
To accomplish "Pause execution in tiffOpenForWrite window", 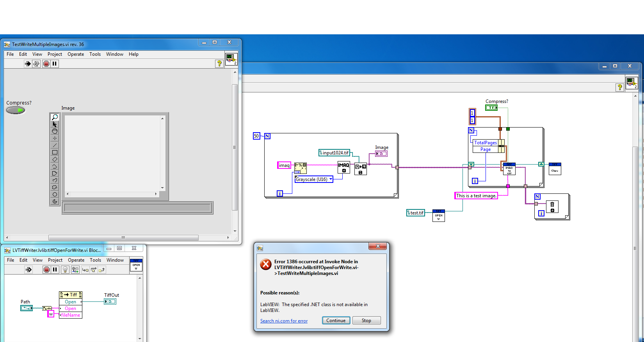I will pos(55,269).
